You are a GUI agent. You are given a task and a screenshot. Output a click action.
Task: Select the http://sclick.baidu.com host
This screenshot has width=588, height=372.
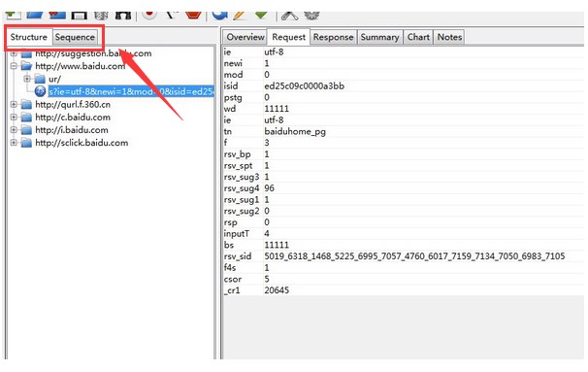(82, 143)
